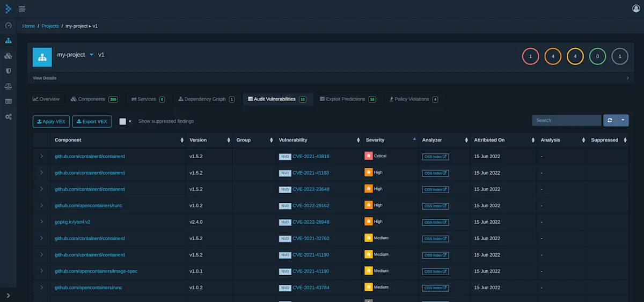Click the grey unassigned count circle

tap(620, 56)
